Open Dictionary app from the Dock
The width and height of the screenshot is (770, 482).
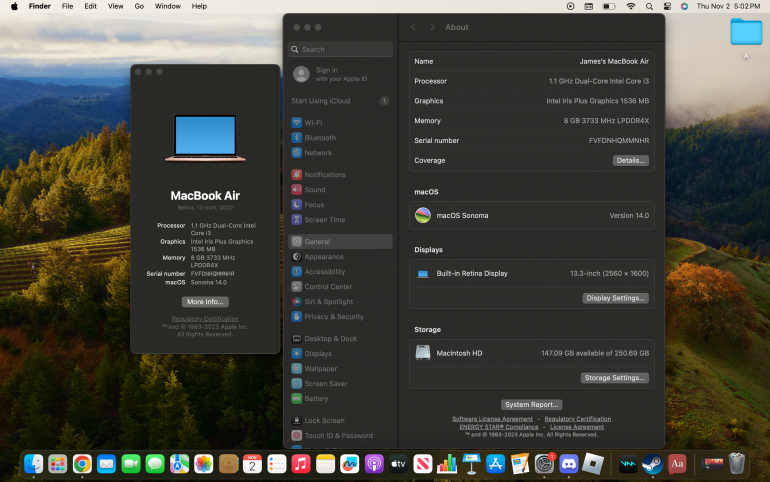(677, 464)
